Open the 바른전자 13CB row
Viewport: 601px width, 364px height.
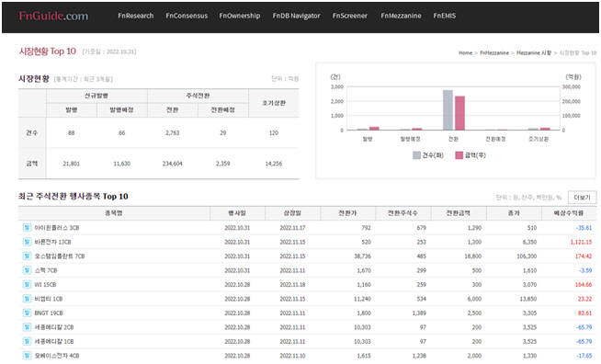[307, 242]
